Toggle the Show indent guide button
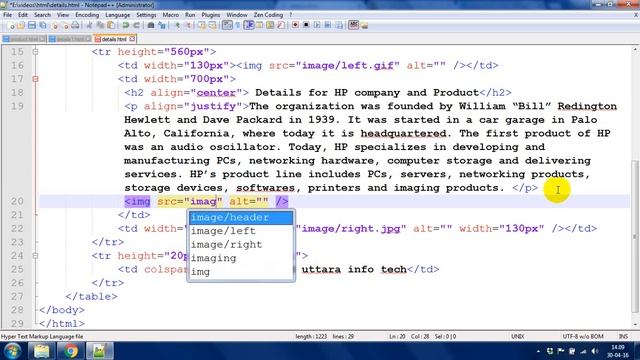This screenshot has width=640, height=360. pos(249,25)
